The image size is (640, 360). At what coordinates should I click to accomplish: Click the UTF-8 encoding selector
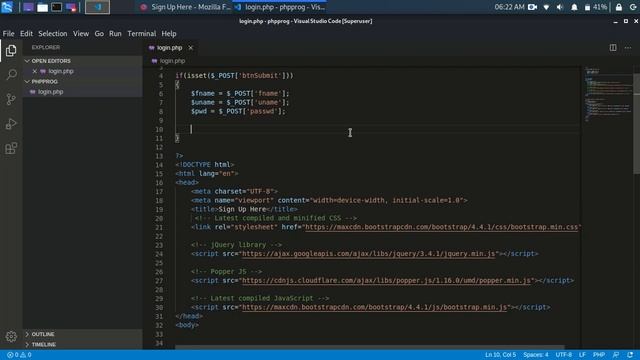[x=564, y=355]
